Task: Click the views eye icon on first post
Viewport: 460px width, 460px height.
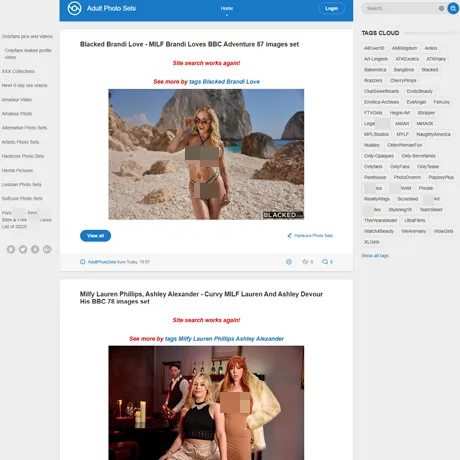Action: coord(305,262)
